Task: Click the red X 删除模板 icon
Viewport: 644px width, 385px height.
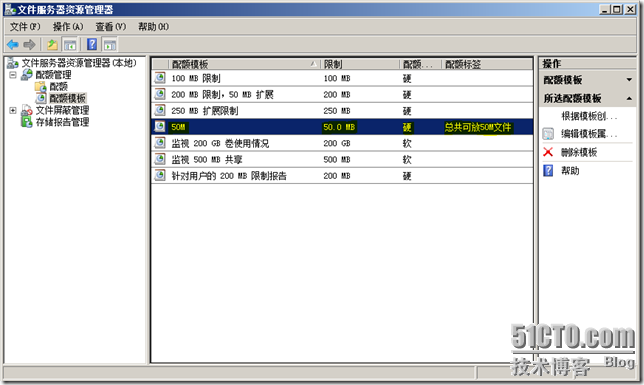Action: point(548,152)
